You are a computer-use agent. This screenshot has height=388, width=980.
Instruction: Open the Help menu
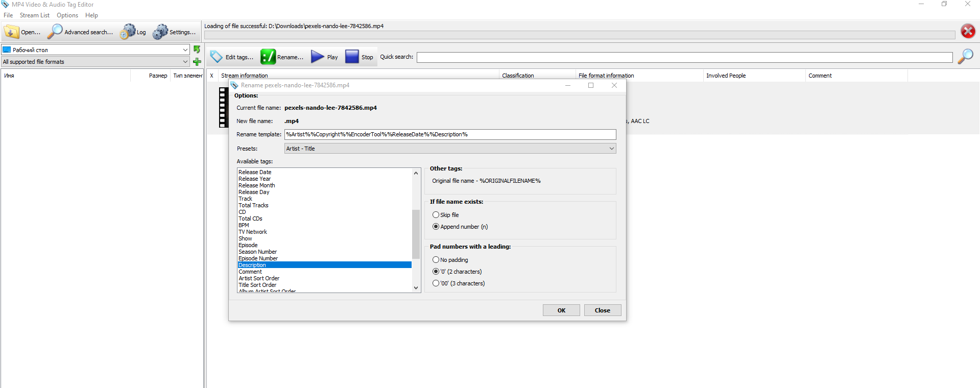click(x=91, y=15)
